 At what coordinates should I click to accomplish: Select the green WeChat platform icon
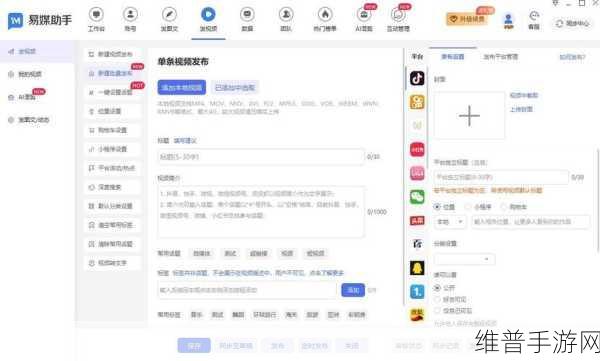[x=417, y=197]
